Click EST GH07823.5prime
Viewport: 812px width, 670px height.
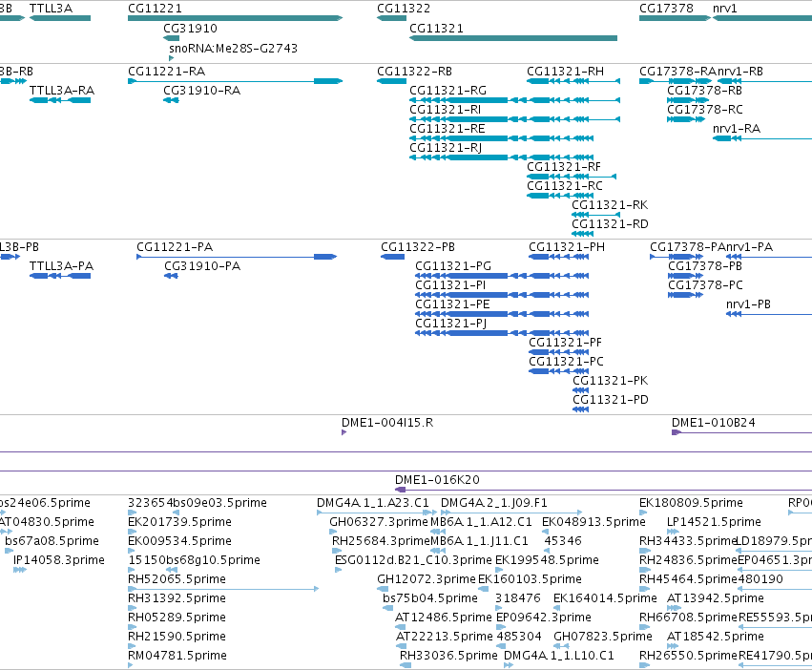click(x=603, y=637)
